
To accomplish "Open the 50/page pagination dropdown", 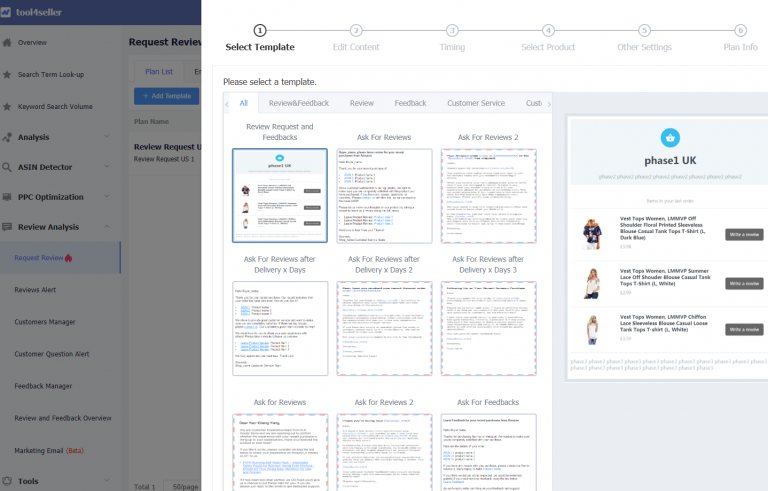I will pos(182,486).
